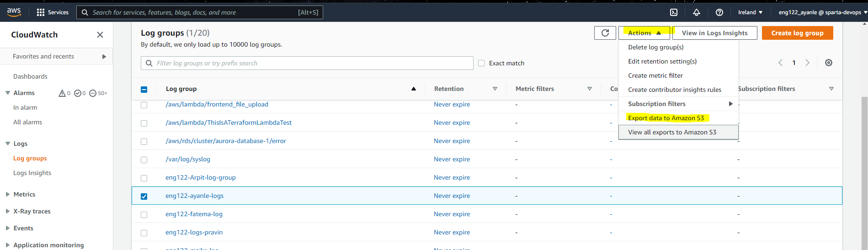Screen dimensions: 868x250
Task: Sort by the Metric filters column arrow
Action: click(x=590, y=89)
